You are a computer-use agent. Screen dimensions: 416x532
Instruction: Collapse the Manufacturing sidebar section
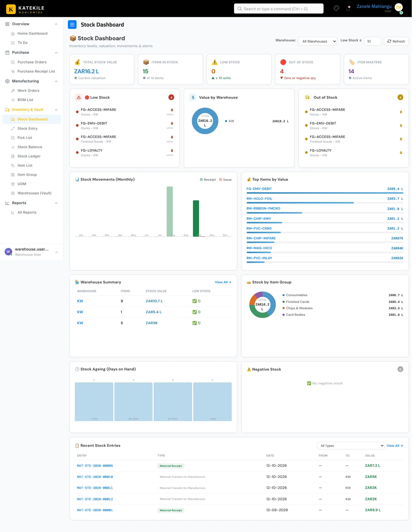click(56, 81)
